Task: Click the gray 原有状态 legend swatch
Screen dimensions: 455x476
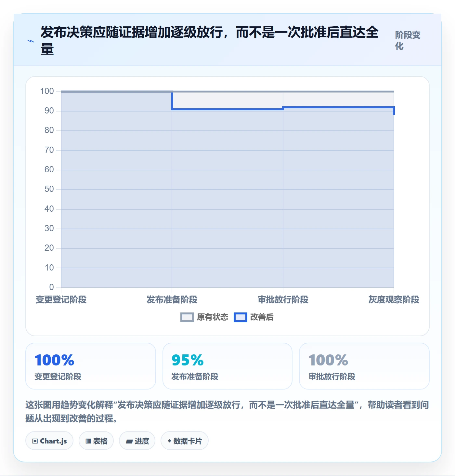Action: pos(187,317)
